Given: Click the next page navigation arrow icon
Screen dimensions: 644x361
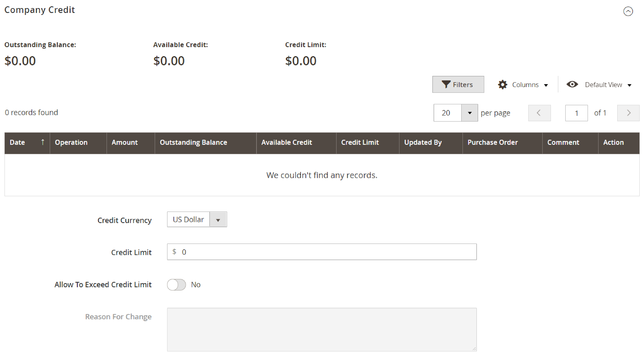Looking at the screenshot, I should click(629, 112).
